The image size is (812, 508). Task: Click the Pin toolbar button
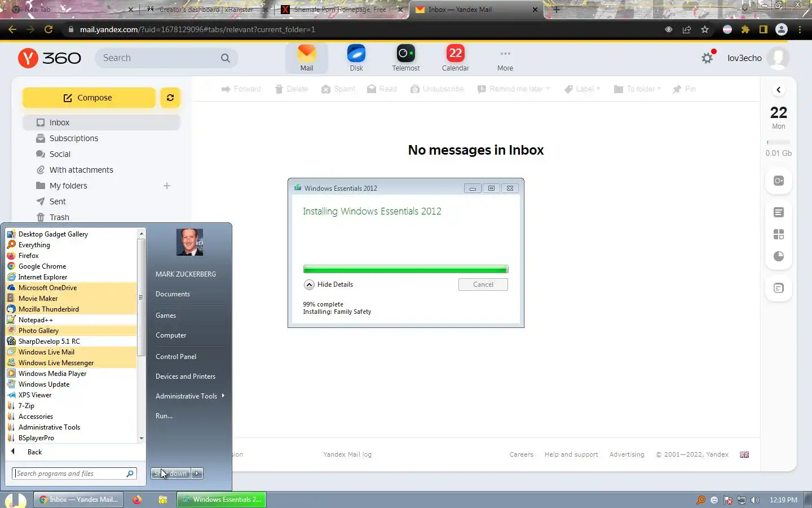tap(684, 89)
